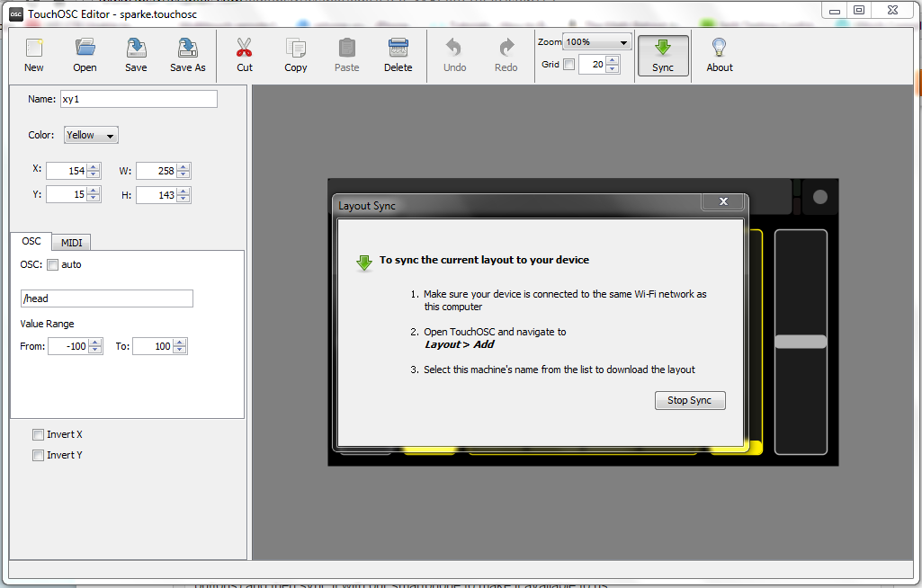The height and width of the screenshot is (588, 922).
Task: Open the Zoom 100% dropdown
Action: point(597,42)
